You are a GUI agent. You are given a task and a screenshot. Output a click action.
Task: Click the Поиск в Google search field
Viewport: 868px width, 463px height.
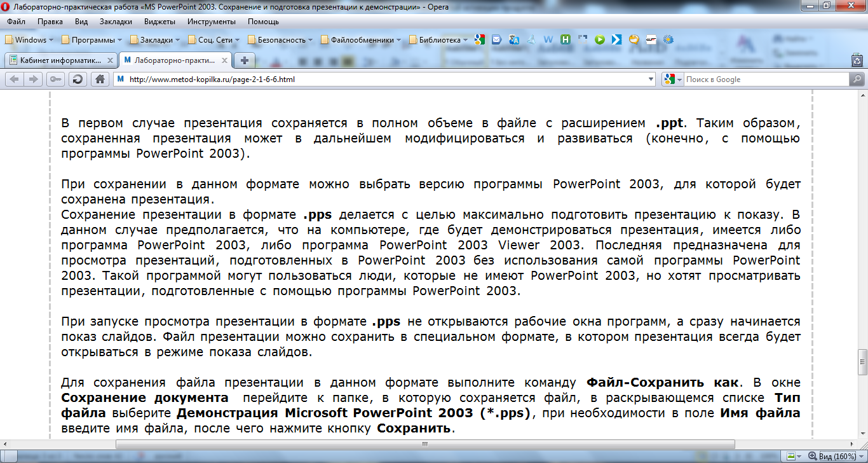click(x=766, y=79)
